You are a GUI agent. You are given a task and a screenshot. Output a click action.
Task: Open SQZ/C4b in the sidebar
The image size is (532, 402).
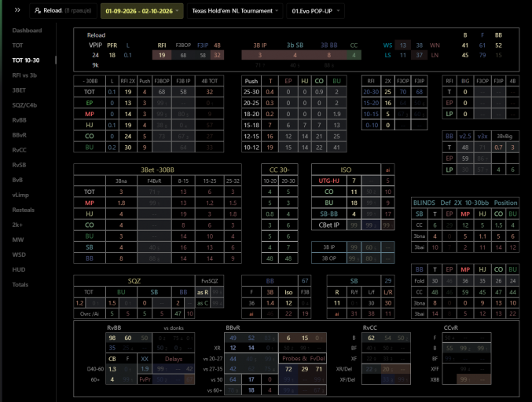[x=24, y=105]
